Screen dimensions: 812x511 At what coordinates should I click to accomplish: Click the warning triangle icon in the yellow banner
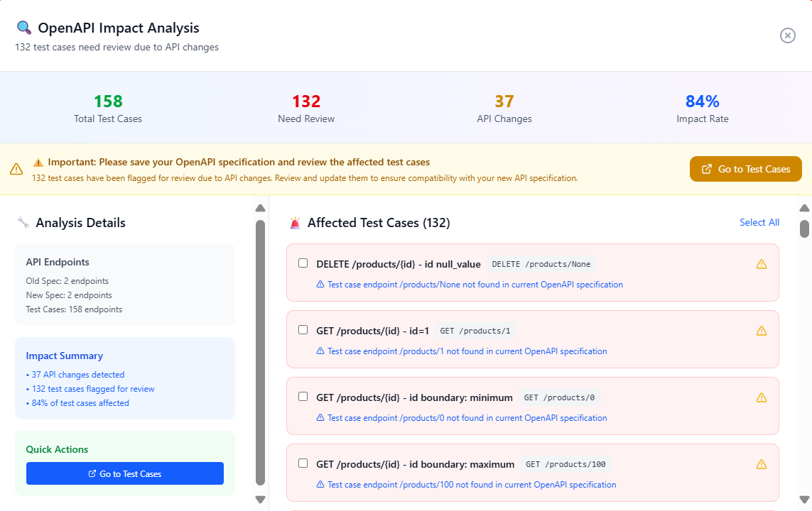click(x=16, y=170)
